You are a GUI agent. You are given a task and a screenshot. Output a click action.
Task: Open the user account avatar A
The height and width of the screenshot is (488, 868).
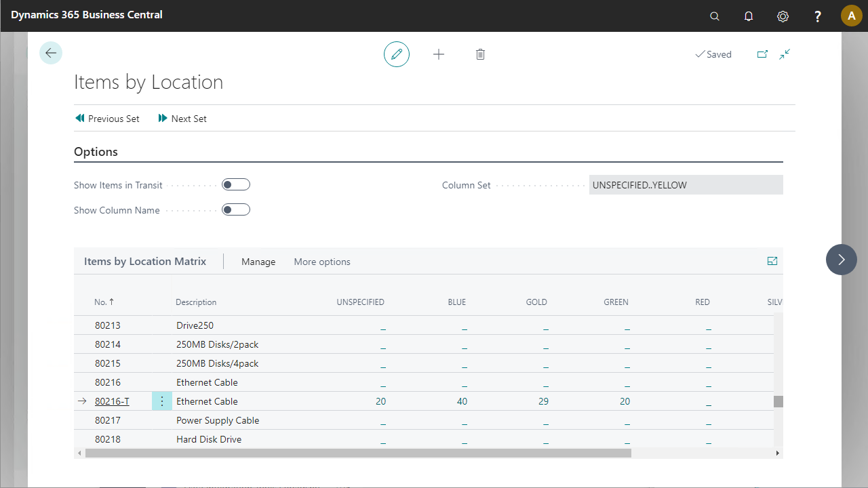tap(852, 16)
